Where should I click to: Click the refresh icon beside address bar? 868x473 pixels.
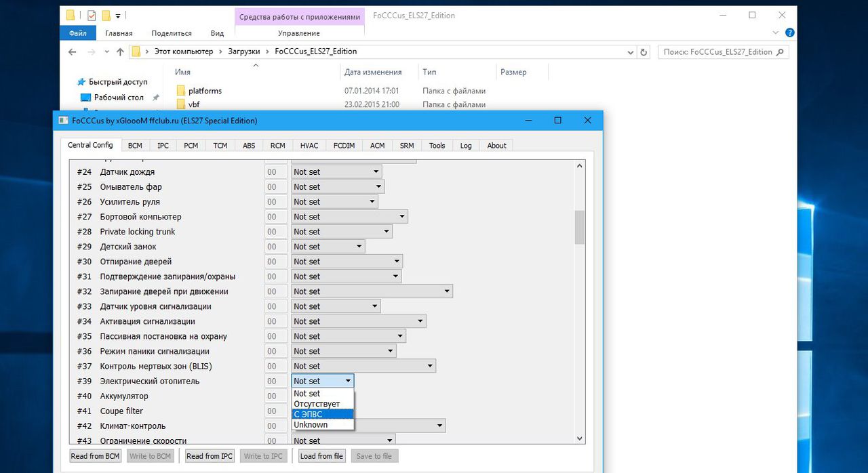pyautogui.click(x=644, y=52)
